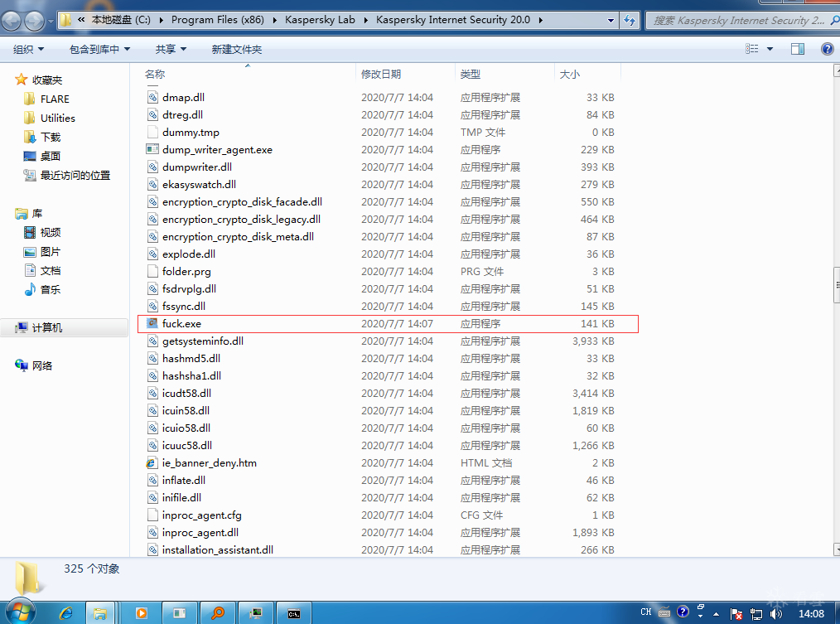The height and width of the screenshot is (624, 840).
Task: Open the 组织 menu
Action: (x=28, y=50)
